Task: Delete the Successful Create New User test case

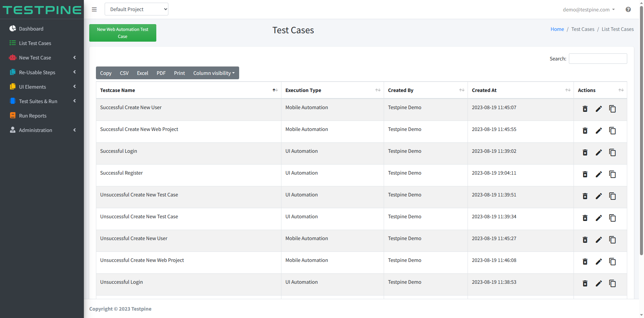Action: click(585, 109)
